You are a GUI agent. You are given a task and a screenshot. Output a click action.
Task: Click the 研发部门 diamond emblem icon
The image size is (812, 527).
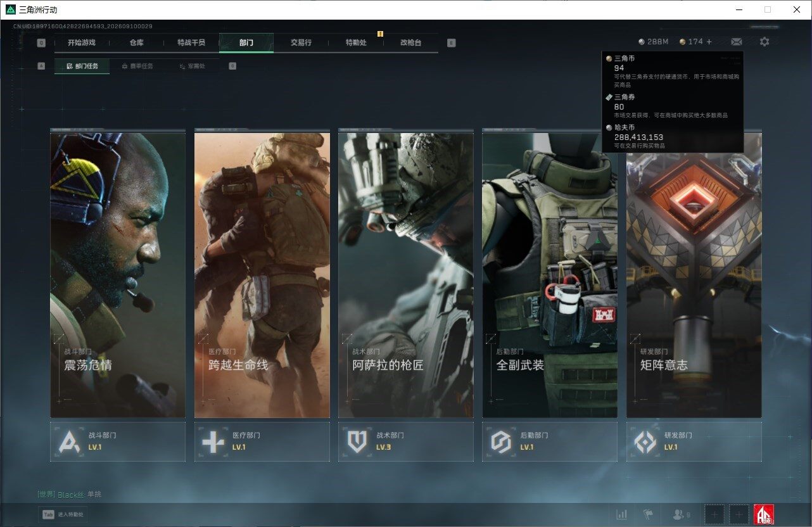[645, 441]
